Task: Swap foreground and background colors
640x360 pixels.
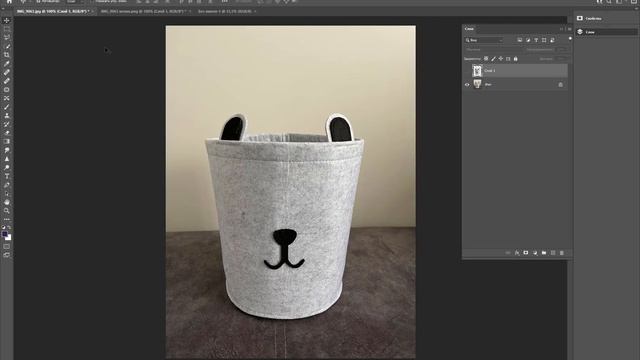Action: tap(9, 227)
